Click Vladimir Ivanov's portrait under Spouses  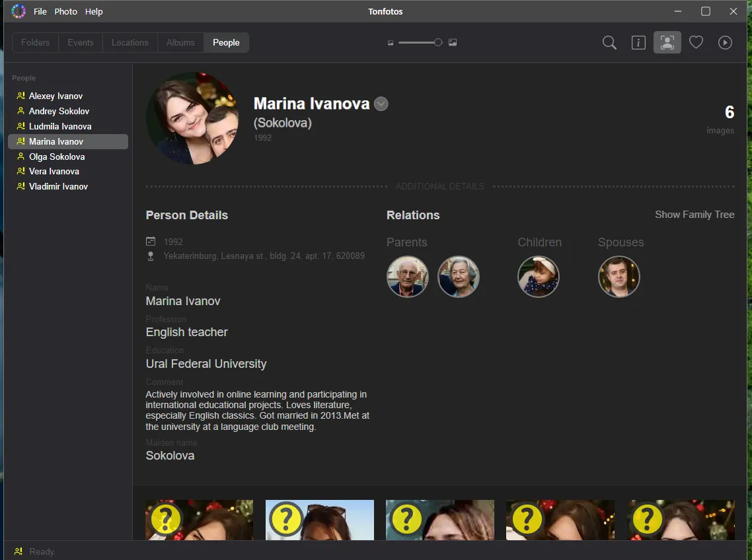(x=619, y=276)
